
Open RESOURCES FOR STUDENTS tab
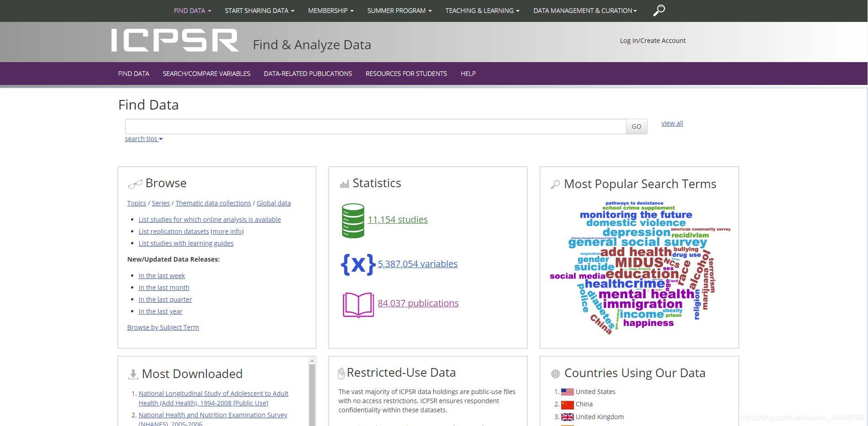[406, 74]
